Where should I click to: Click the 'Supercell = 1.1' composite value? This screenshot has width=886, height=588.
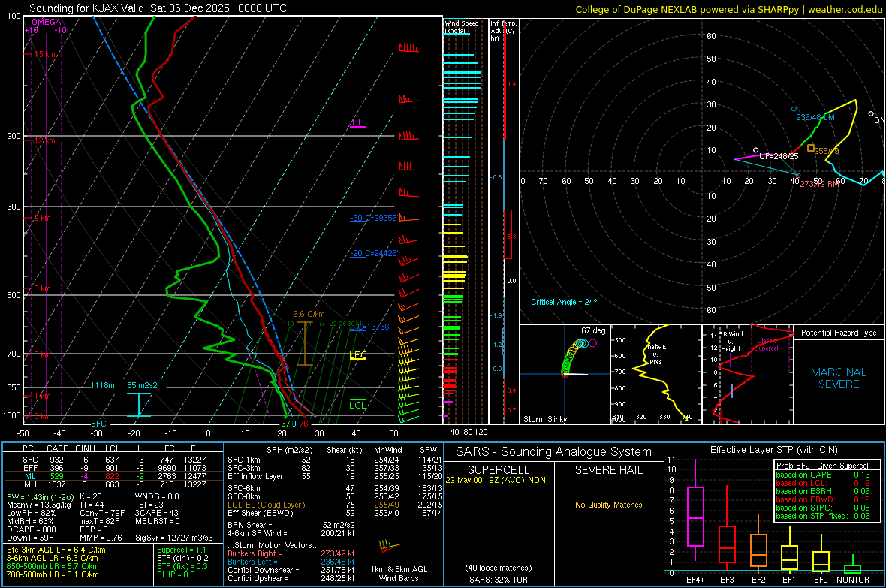coord(182,550)
